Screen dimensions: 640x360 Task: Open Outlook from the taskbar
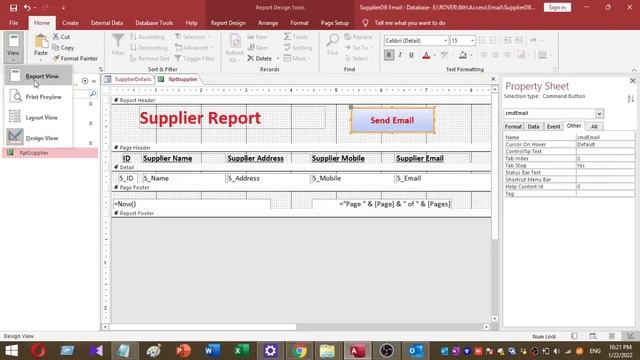point(416,351)
